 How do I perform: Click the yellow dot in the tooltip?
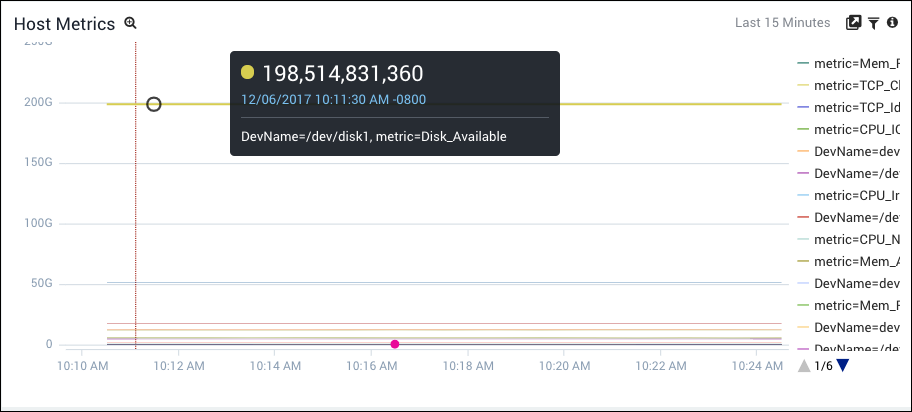click(x=248, y=73)
